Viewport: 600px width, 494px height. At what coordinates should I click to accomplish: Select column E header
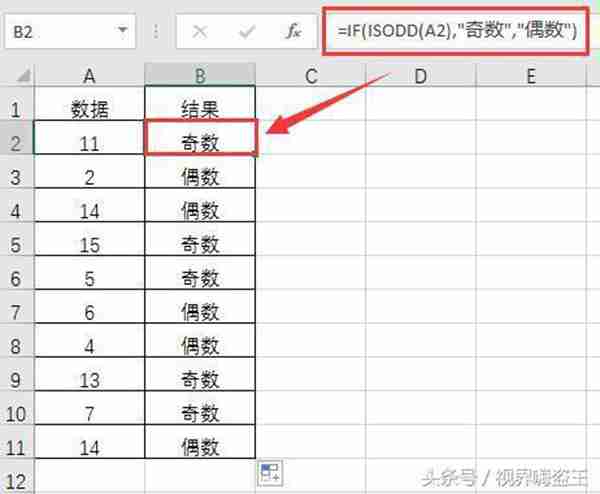pos(530,75)
